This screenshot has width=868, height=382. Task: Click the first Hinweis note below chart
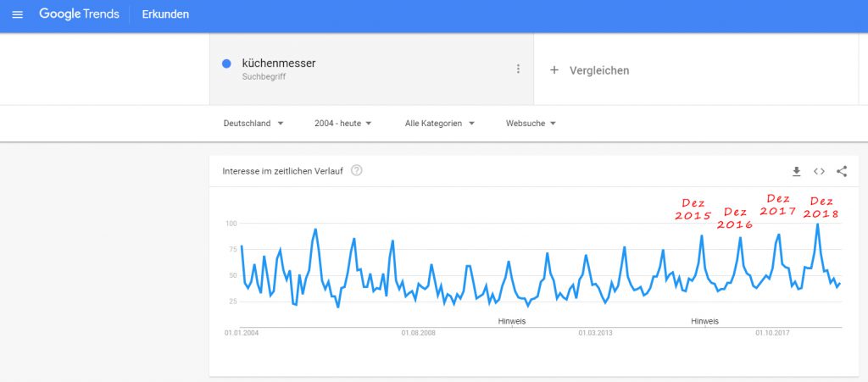[511, 321]
